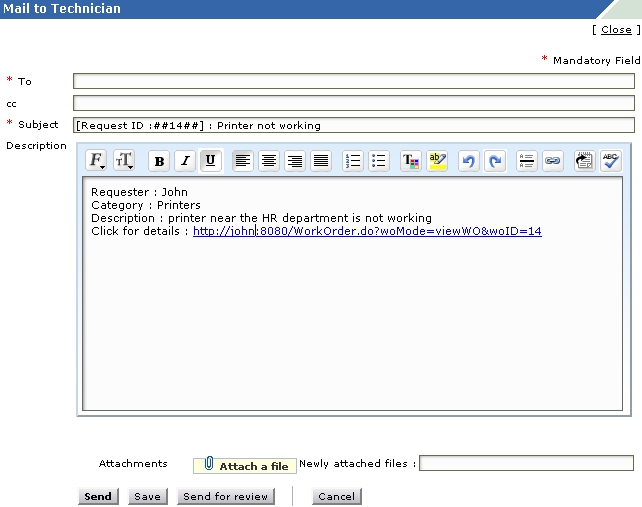Viewport: 642px width, 507px height.
Task: Center align the text
Action: [269, 161]
